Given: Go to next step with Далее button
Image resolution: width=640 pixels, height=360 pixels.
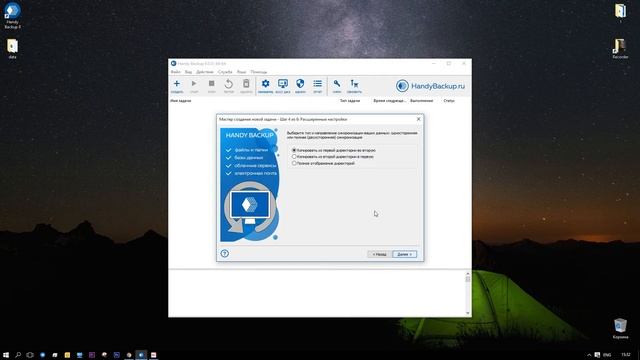Looking at the screenshot, I should coord(404,254).
